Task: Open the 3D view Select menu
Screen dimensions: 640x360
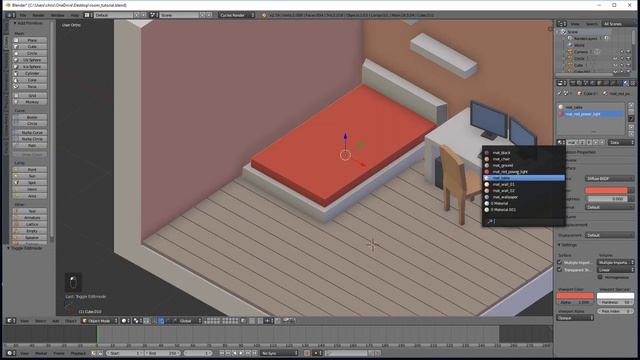Action: tap(40, 321)
